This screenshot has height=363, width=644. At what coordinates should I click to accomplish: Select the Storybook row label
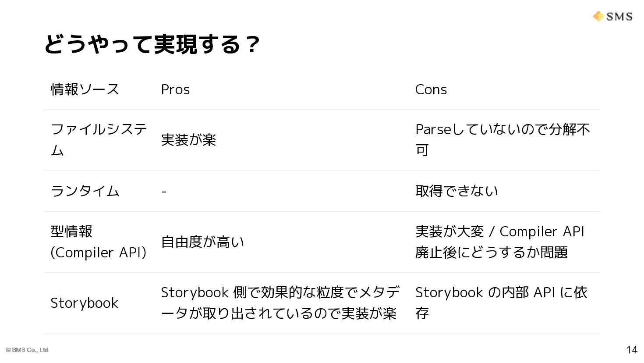84,303
